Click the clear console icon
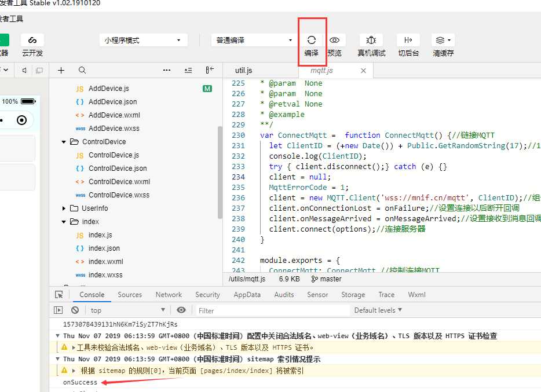Viewport: 541px width, 392px height. [75, 310]
